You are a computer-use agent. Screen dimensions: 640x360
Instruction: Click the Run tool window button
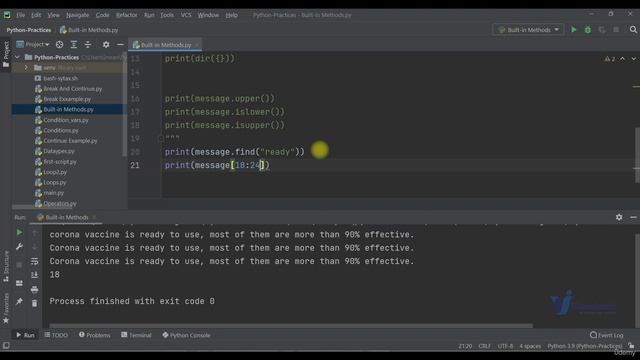(25, 335)
